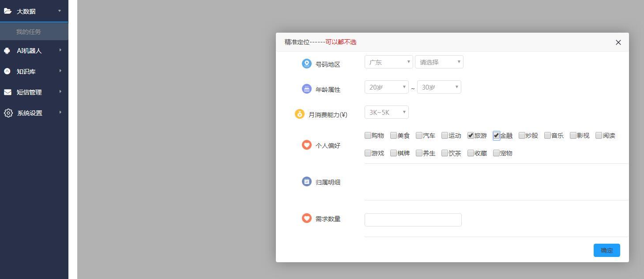Open the 3K~5K consumption dropdown
644x279 pixels.
click(386, 112)
